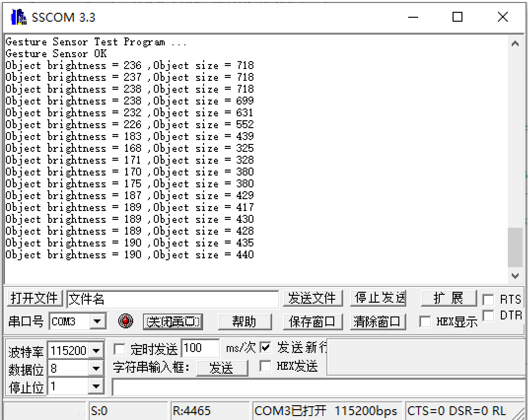Toggle the HEX显示 checkbox
The height and width of the screenshot is (420, 528).
425,321
